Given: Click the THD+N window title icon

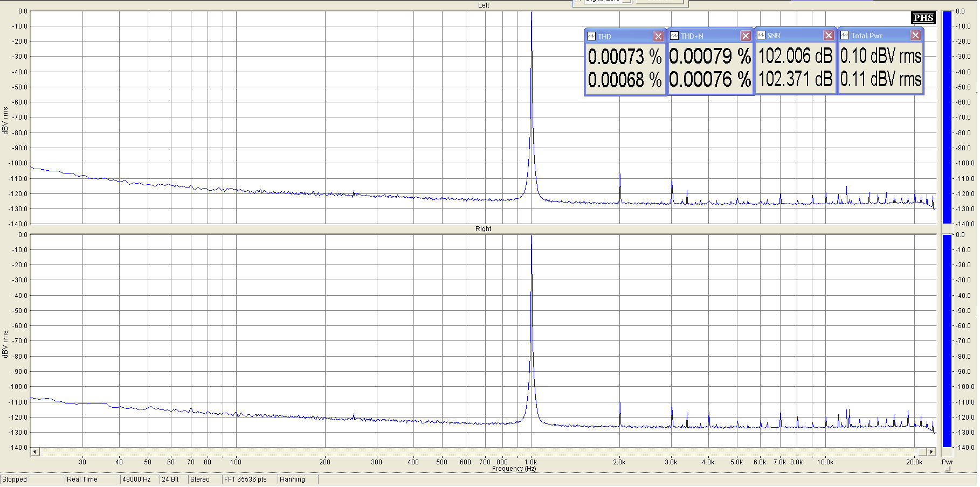Looking at the screenshot, I should pos(674,36).
